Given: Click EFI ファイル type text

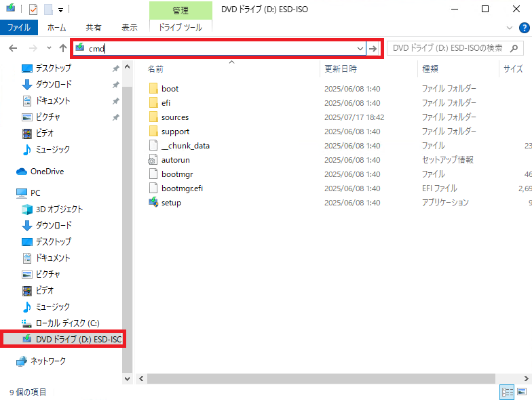Looking at the screenshot, I should (x=440, y=188).
